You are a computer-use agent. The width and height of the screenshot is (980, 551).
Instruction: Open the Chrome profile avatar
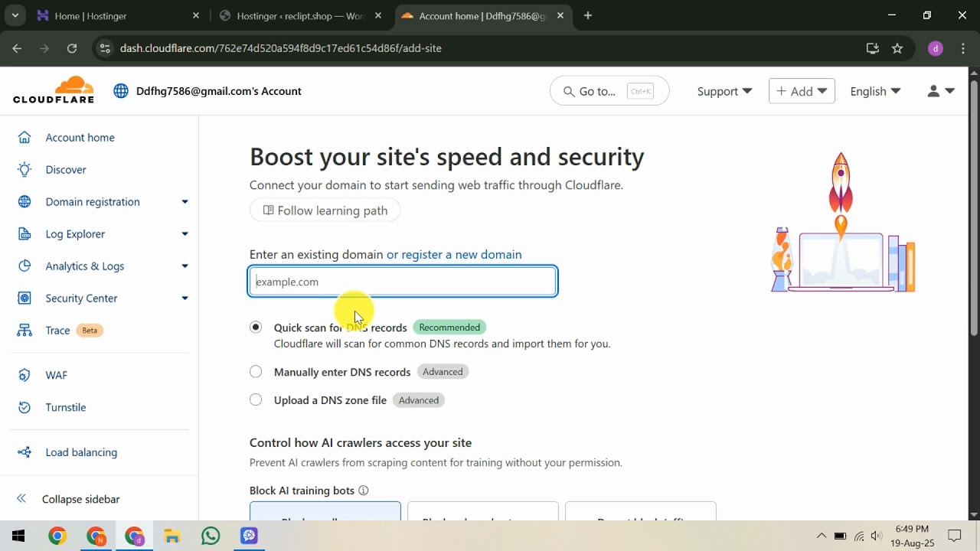[x=936, y=48]
